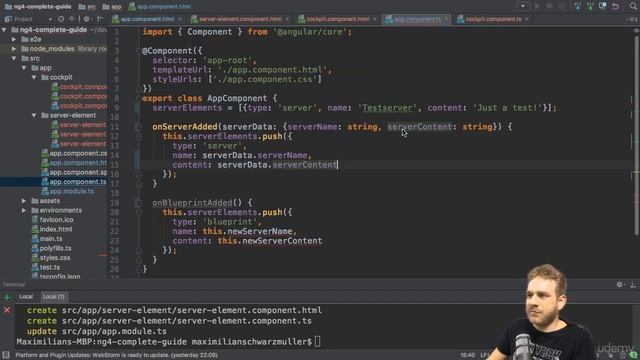Click the terminal command prompt input
640x360 pixels.
[x=318, y=342]
